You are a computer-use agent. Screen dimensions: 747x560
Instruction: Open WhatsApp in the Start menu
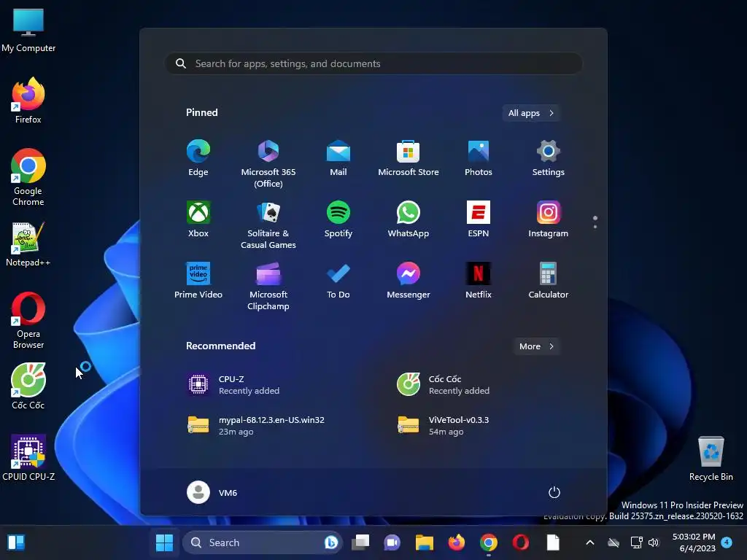(x=409, y=219)
